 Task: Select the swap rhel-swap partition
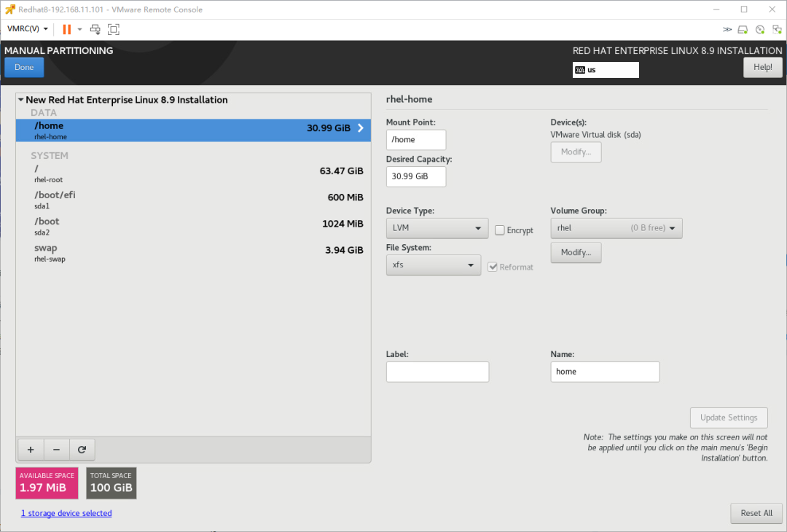[x=193, y=253]
